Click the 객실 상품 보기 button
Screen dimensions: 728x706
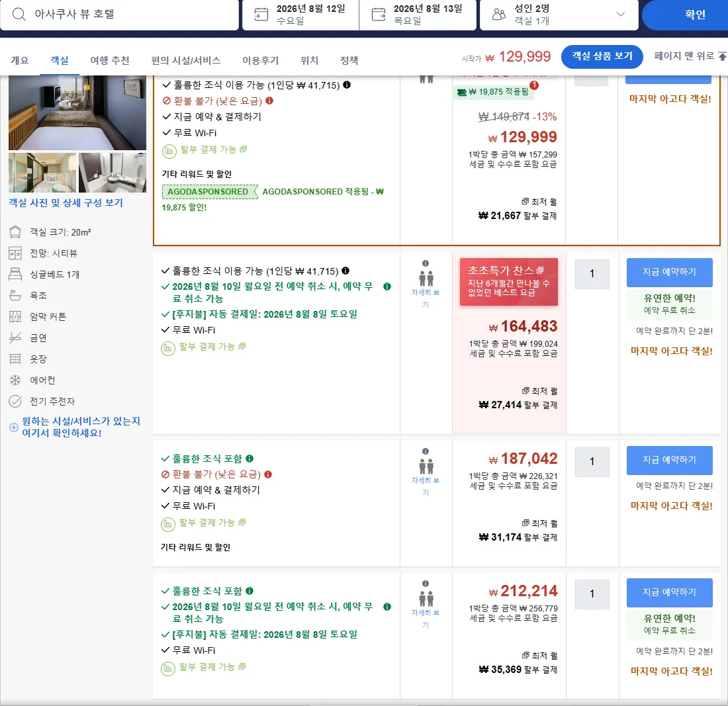(602, 56)
